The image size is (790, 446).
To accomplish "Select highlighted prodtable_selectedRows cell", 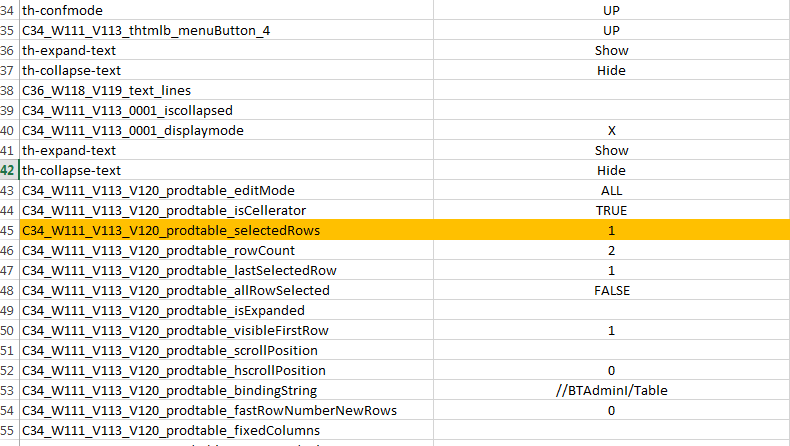I will coord(226,230).
